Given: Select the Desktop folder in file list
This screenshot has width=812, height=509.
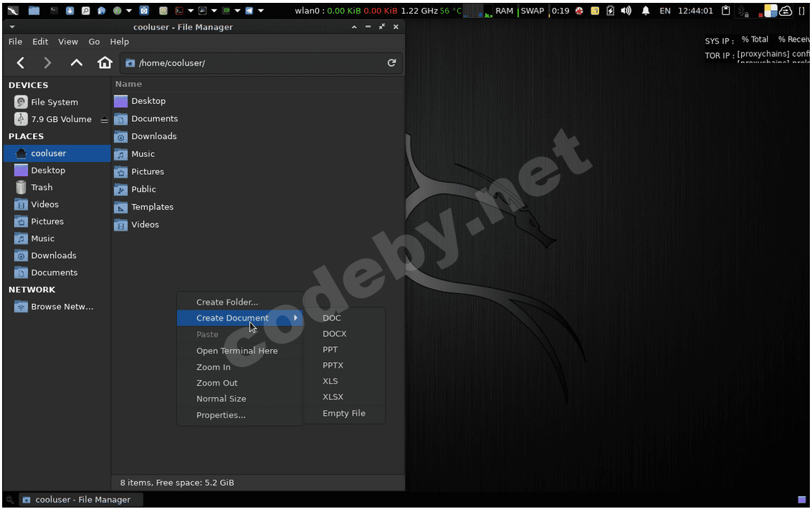Looking at the screenshot, I should [x=140, y=101].
